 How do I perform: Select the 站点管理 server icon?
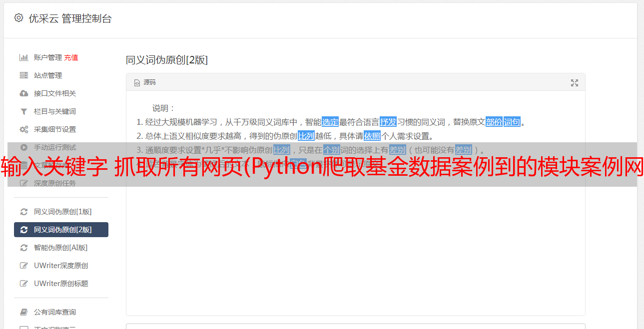click(x=23, y=75)
